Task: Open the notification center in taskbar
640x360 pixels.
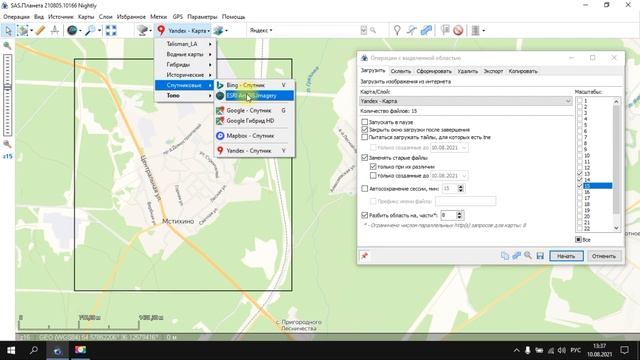Action: [624, 350]
